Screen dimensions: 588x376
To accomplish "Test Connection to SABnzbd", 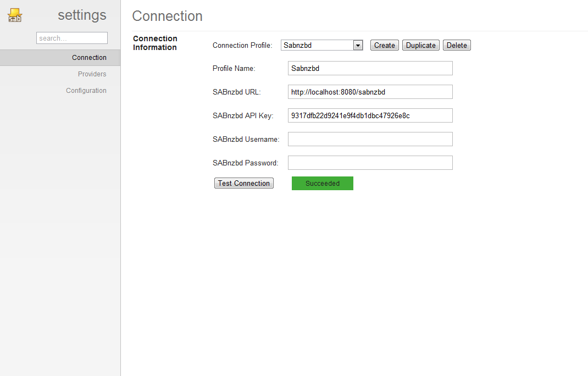I will pyautogui.click(x=244, y=183).
